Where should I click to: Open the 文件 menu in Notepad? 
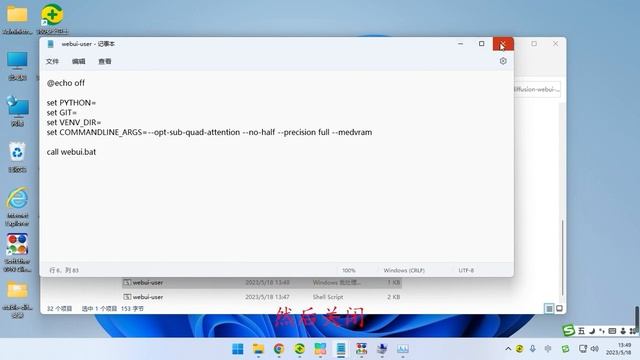52,61
